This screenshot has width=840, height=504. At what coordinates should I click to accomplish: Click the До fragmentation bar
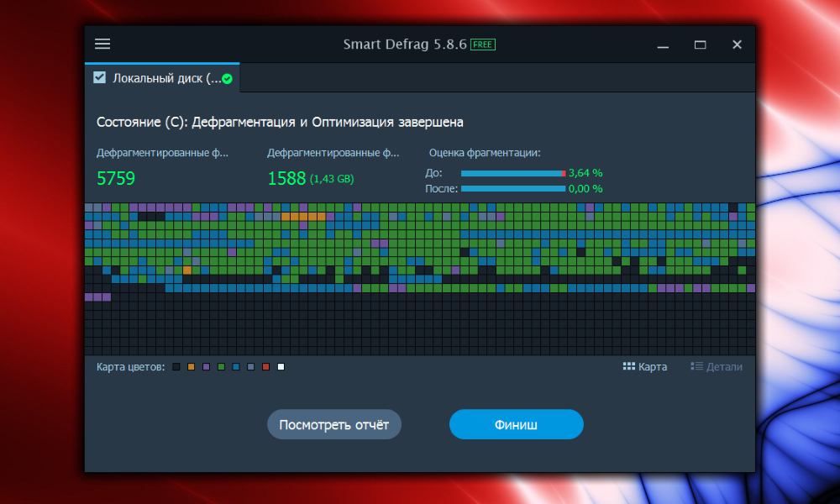click(x=513, y=174)
